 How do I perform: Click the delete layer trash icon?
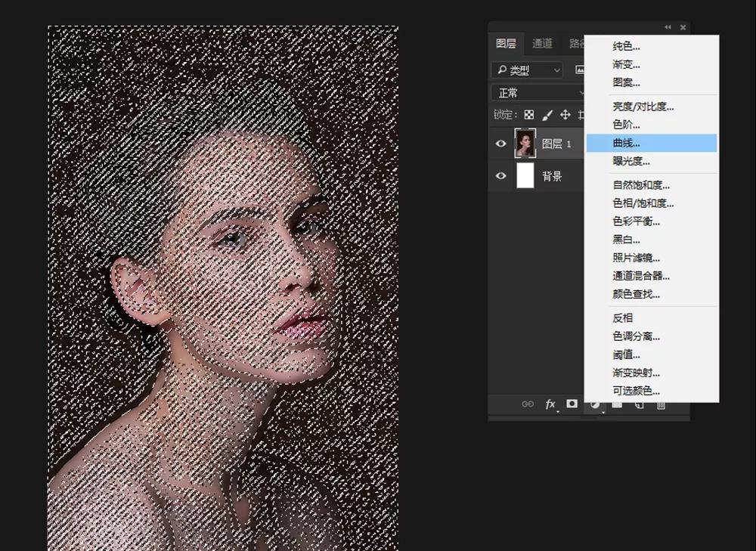coord(661,404)
